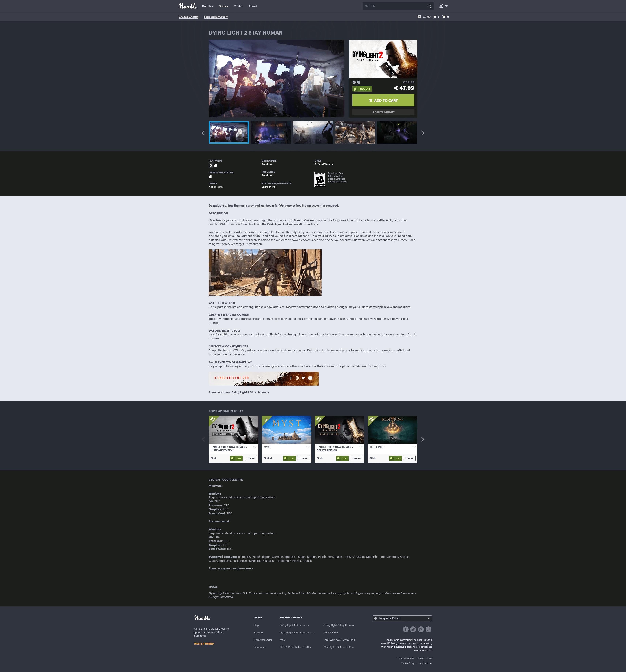Viewport: 626px width, 672px height.
Task: Open Humble's Twitter page from footer icon
Action: [x=413, y=629]
